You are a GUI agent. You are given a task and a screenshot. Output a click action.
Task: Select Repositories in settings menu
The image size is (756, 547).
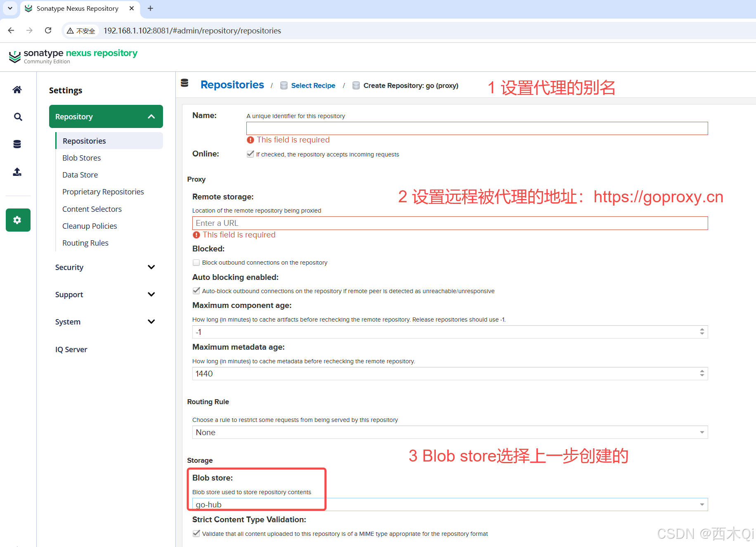110,141
